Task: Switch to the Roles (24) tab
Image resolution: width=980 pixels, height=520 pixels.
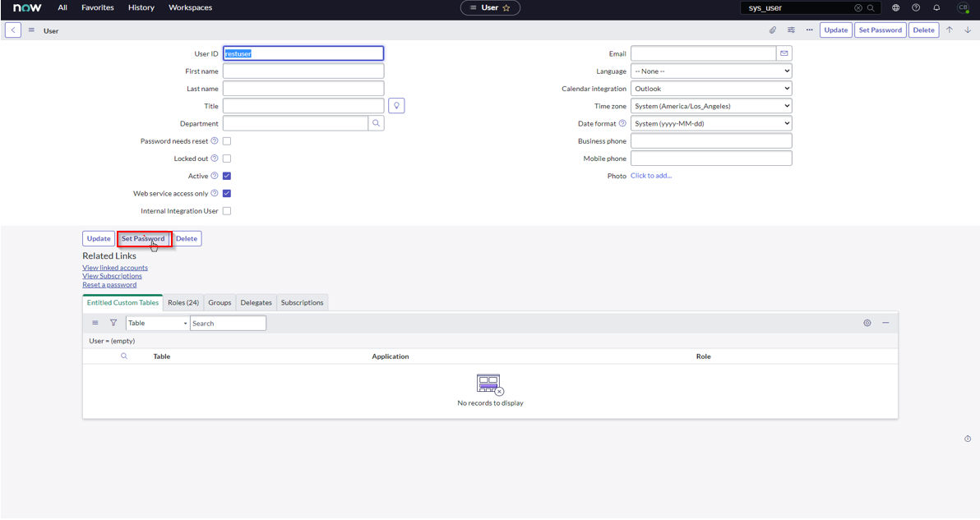Action: click(183, 303)
